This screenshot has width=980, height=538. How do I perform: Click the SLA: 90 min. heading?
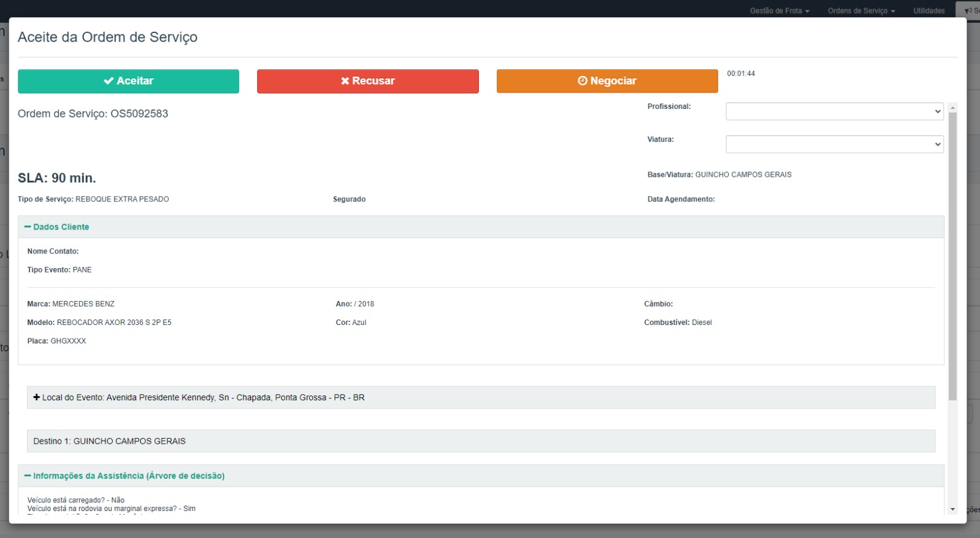pyautogui.click(x=57, y=178)
